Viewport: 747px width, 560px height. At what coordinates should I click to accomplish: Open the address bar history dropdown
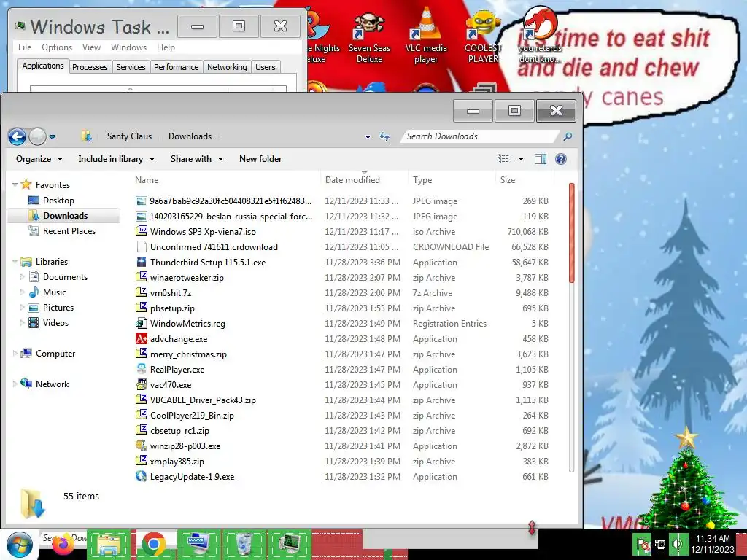pyautogui.click(x=368, y=137)
